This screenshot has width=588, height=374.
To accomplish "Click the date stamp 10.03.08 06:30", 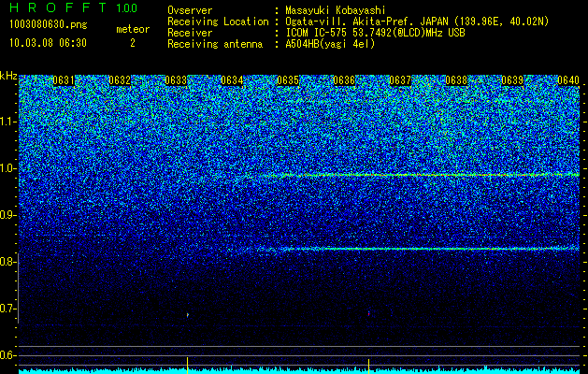I will [48, 43].
